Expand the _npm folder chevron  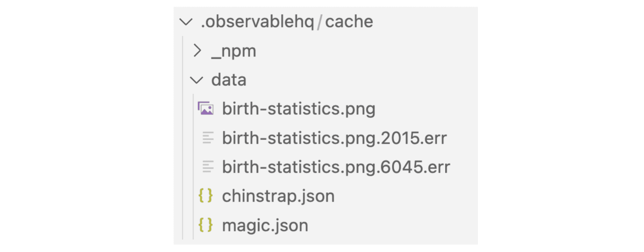(x=197, y=51)
